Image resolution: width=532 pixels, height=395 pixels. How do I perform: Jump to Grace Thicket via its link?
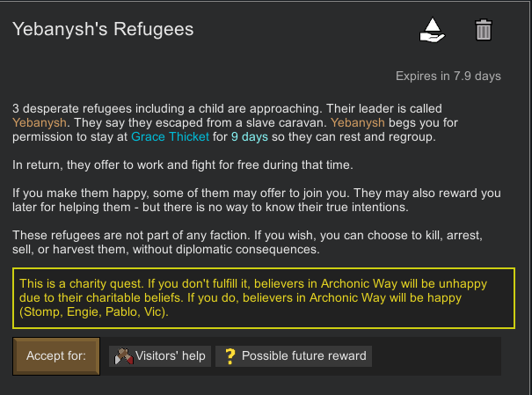point(170,136)
